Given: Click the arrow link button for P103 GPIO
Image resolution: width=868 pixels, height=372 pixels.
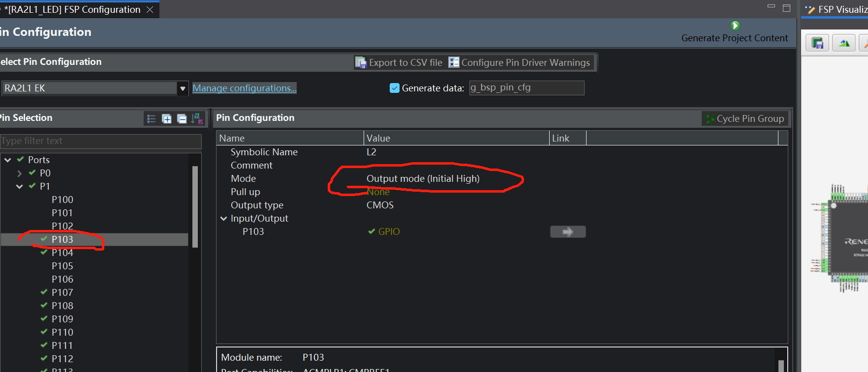Looking at the screenshot, I should [568, 231].
